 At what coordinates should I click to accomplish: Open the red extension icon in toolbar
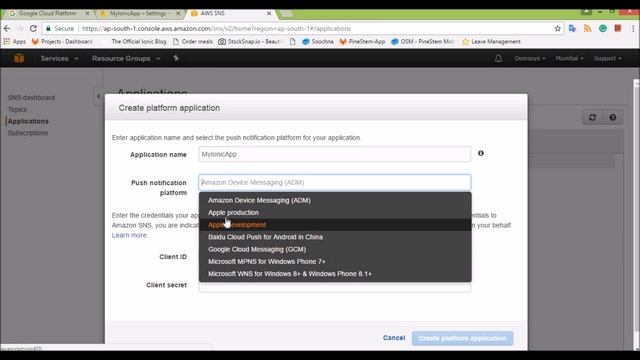point(618,28)
